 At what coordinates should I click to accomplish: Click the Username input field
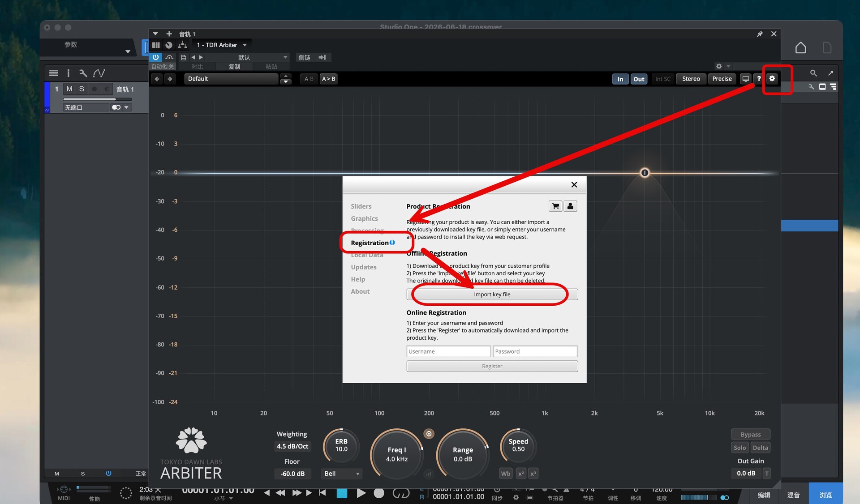[448, 351]
